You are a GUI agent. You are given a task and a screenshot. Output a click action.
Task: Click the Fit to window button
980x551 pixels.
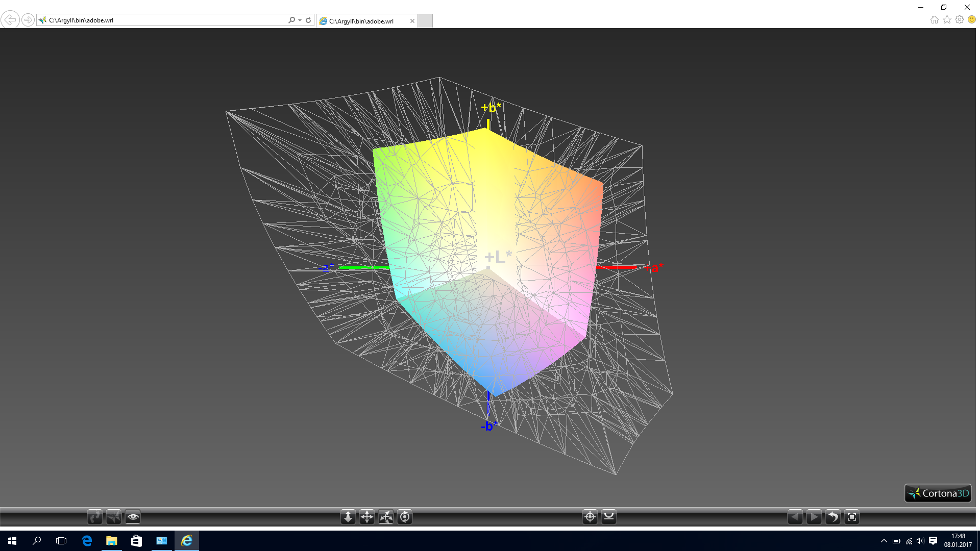point(852,517)
